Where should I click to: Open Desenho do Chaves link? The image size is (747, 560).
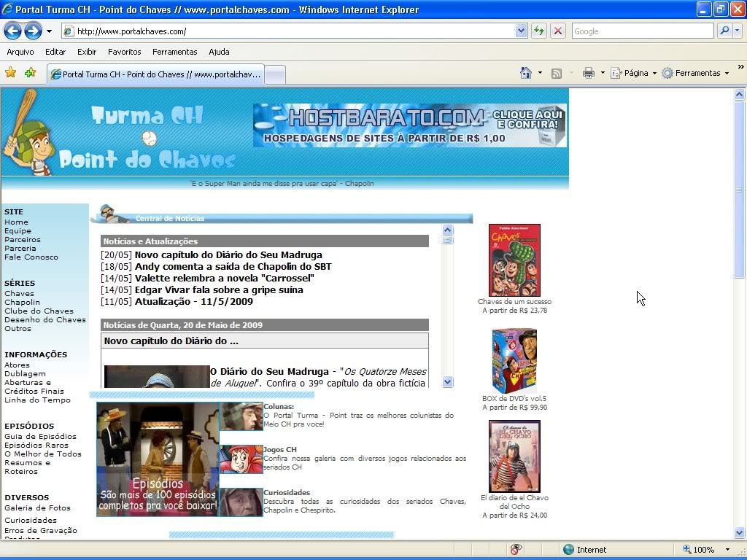coord(45,320)
